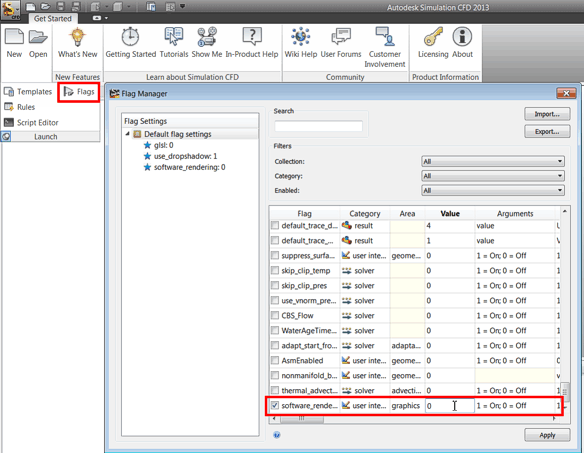
Task: Enable the skip_clip_temp flag checkbox
Action: pyautogui.click(x=275, y=270)
